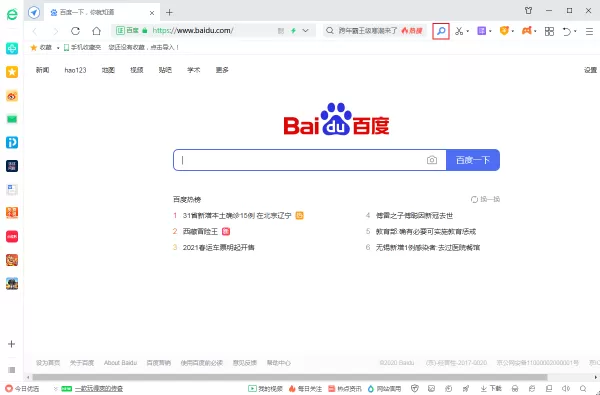The width and height of the screenshot is (600, 395).
Task: Click the scrollbar left arrow
Action: pyautogui.click(x=28, y=377)
